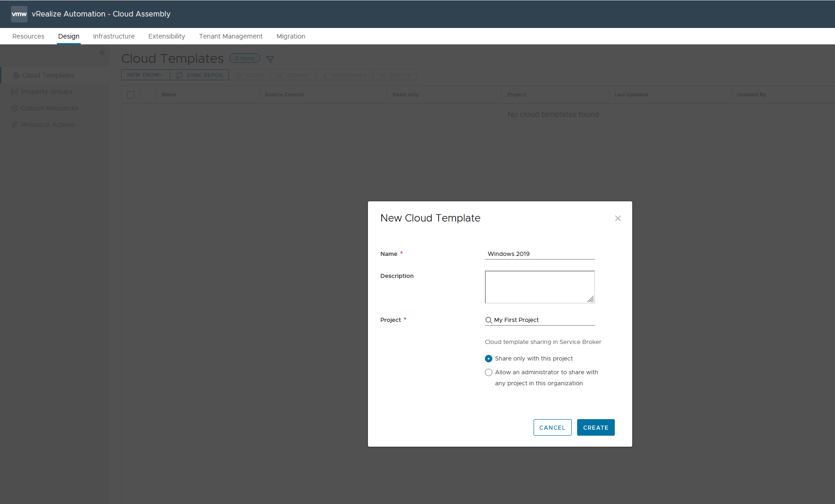The width and height of the screenshot is (835, 504).
Task: Click the Delete X icon in toolbar
Action: (382, 75)
